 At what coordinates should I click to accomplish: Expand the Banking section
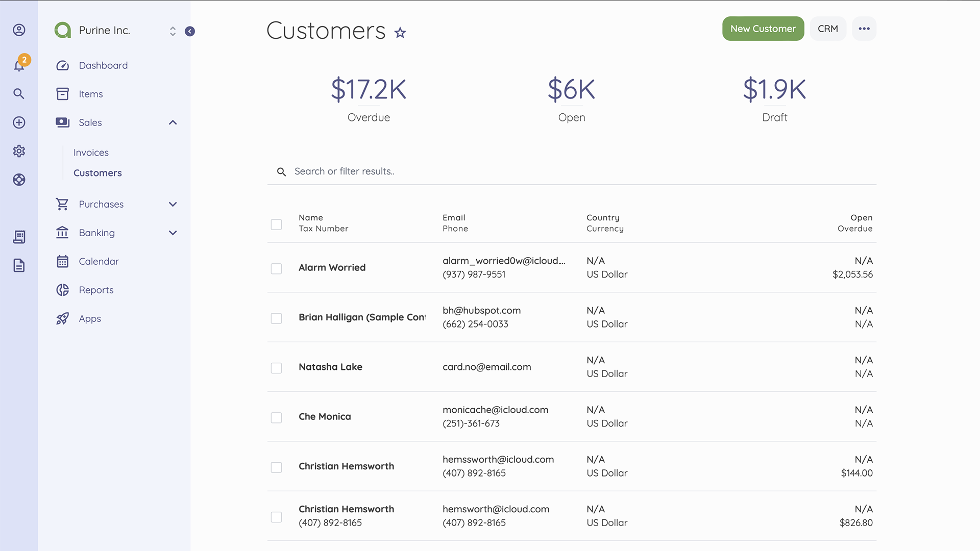[173, 233]
